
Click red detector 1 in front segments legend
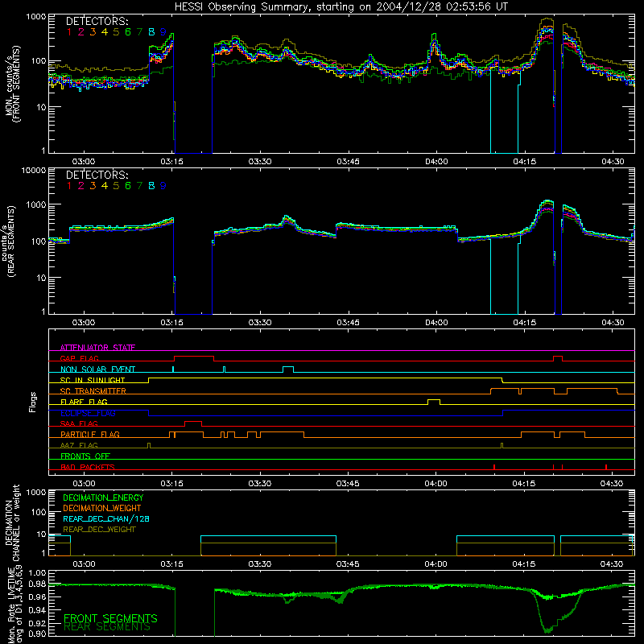(69, 32)
